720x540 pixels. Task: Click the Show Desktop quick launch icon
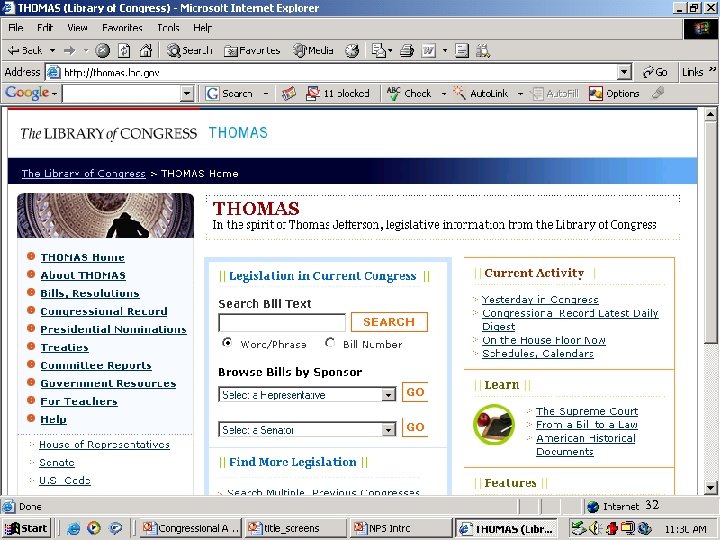[x=115, y=528]
